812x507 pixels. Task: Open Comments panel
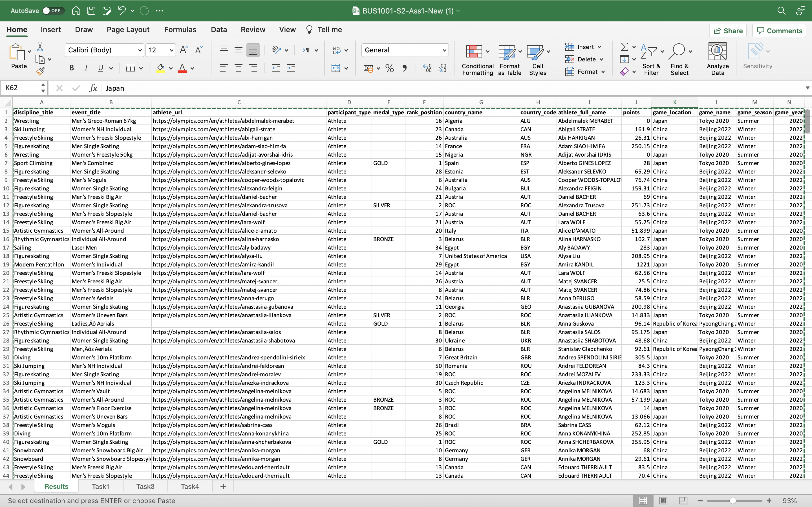pos(779,30)
